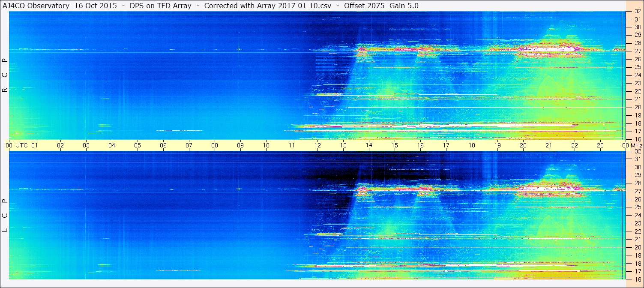
Task: Select the 02 hour marker on time axis
Action: 60,145
